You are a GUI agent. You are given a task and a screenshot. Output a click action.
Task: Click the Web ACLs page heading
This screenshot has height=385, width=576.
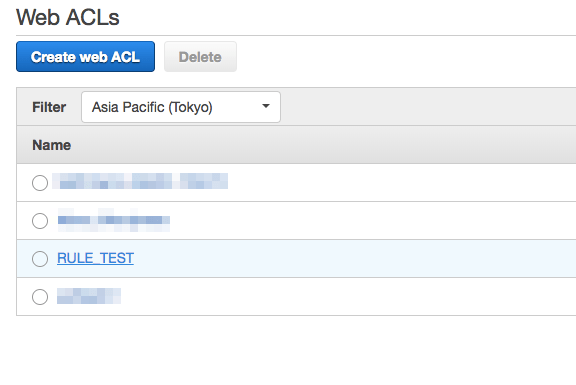(68, 17)
